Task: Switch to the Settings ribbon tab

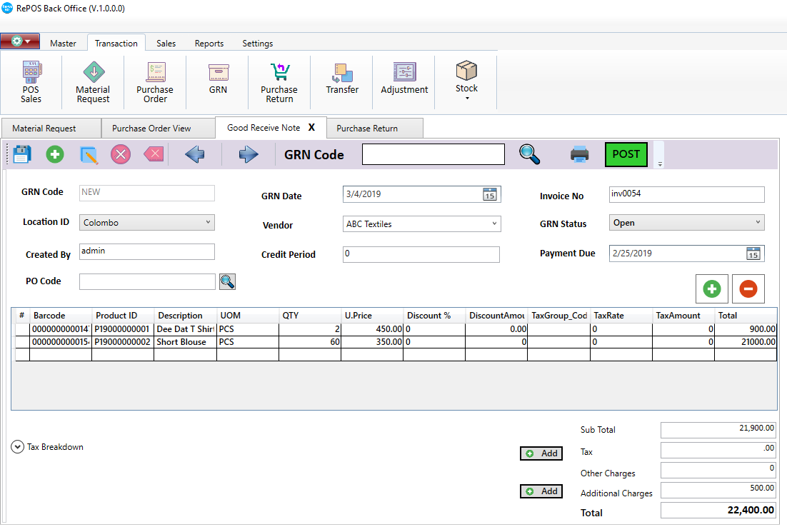Action: pyautogui.click(x=258, y=43)
